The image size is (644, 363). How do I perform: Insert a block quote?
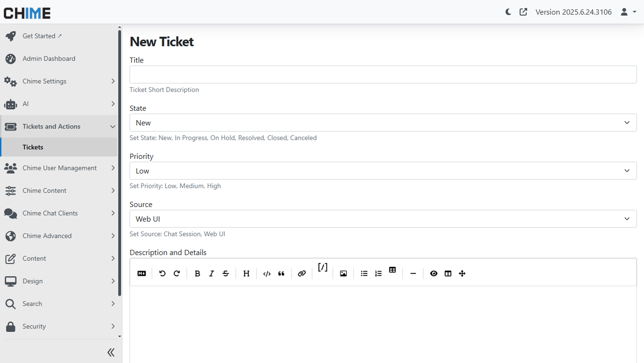point(281,273)
